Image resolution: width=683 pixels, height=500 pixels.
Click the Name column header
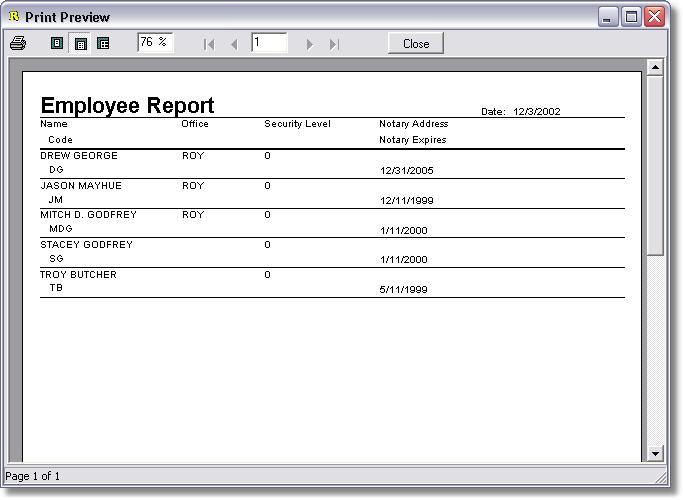[54, 124]
